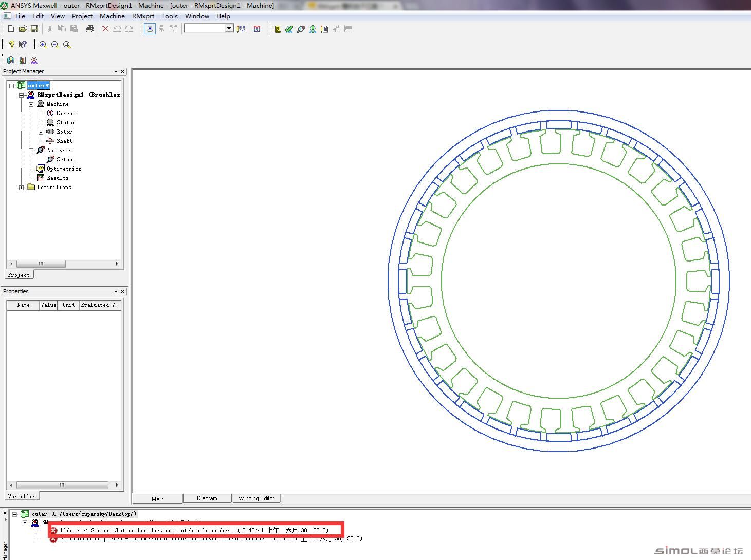Collapse the outer project tree node

point(12,86)
